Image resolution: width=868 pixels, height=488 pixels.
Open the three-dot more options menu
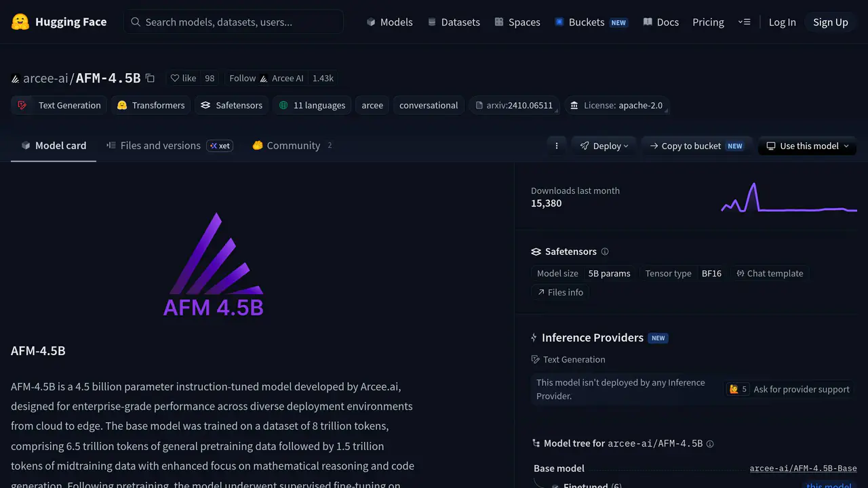click(x=557, y=146)
